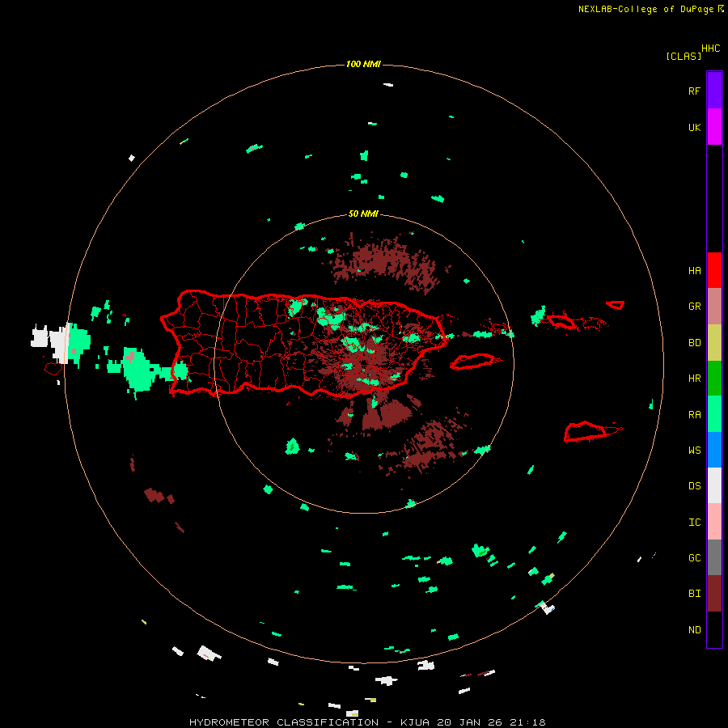Image resolution: width=728 pixels, height=728 pixels.
Task: Click the RA light green swatch
Action: 714,414
